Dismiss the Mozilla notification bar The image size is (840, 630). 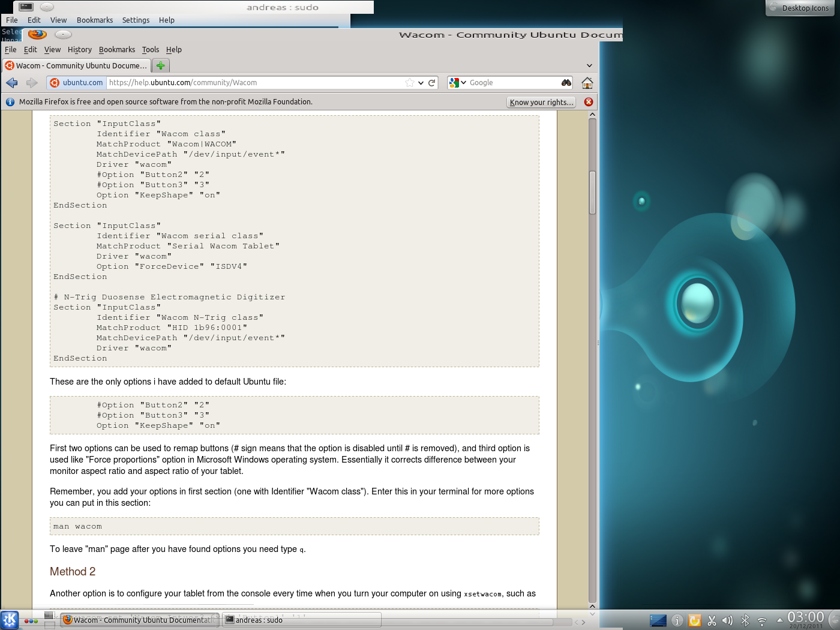point(589,102)
